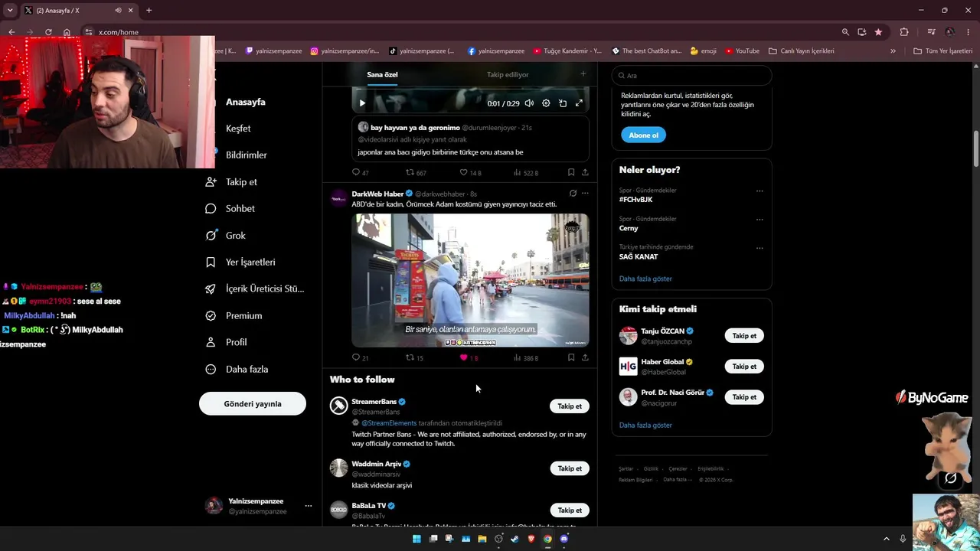
Task: Open the browser profile avatar
Action: pos(950,32)
